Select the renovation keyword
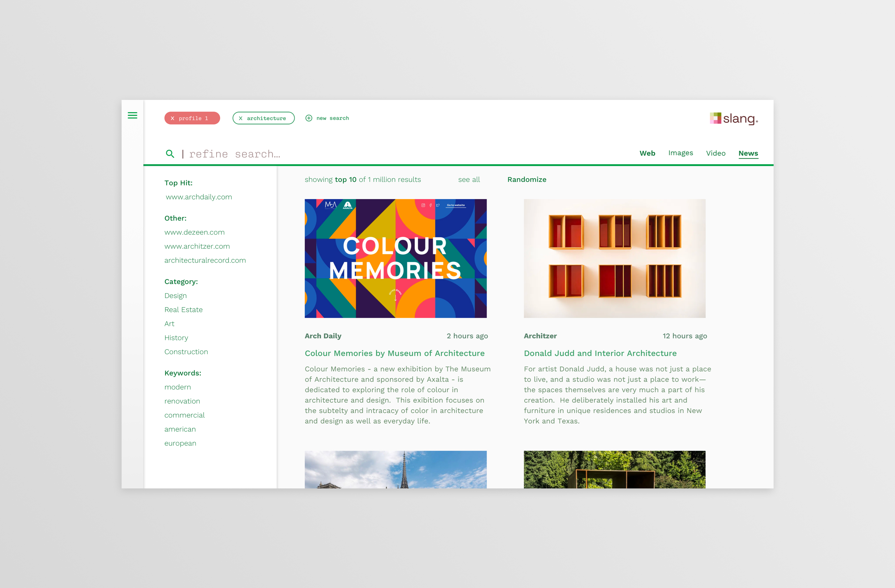The width and height of the screenshot is (895, 588). (x=182, y=401)
